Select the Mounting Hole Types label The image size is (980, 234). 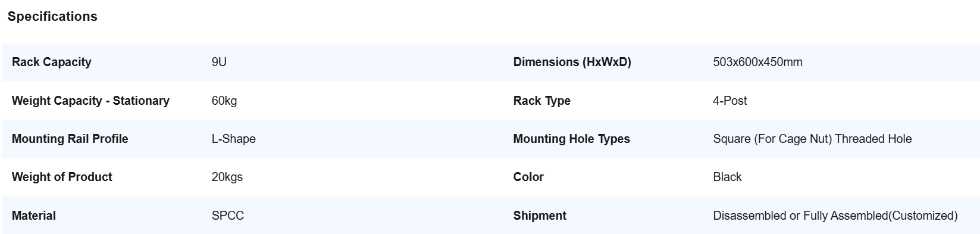click(572, 139)
